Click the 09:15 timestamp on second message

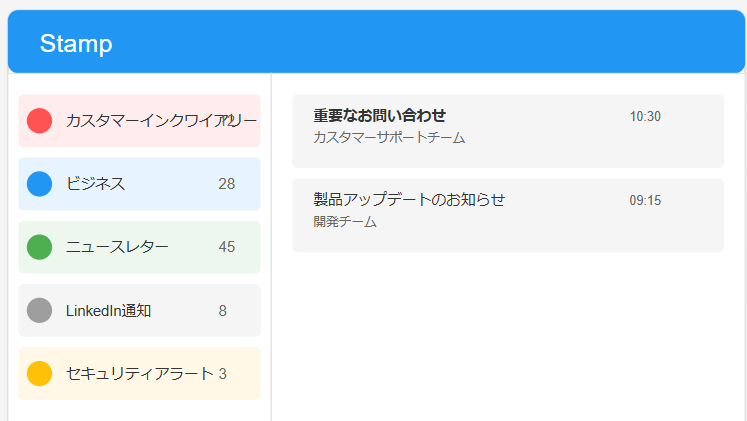coord(645,201)
